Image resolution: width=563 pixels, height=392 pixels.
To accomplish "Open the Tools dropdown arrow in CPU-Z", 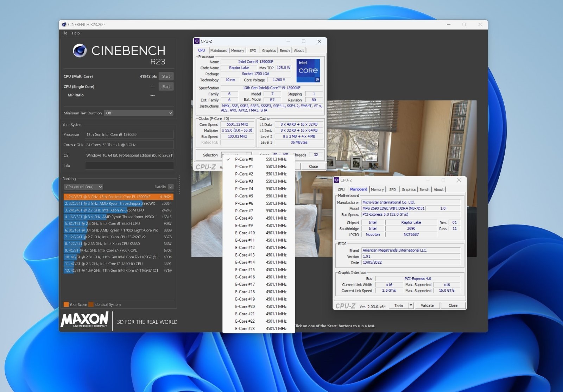I will tap(411, 305).
